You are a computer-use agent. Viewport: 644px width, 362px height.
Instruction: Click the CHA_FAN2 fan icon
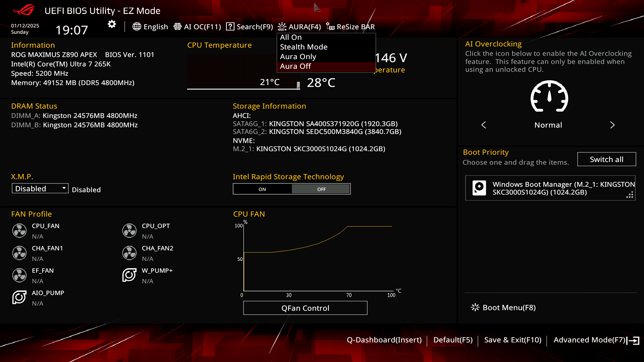pos(129,253)
